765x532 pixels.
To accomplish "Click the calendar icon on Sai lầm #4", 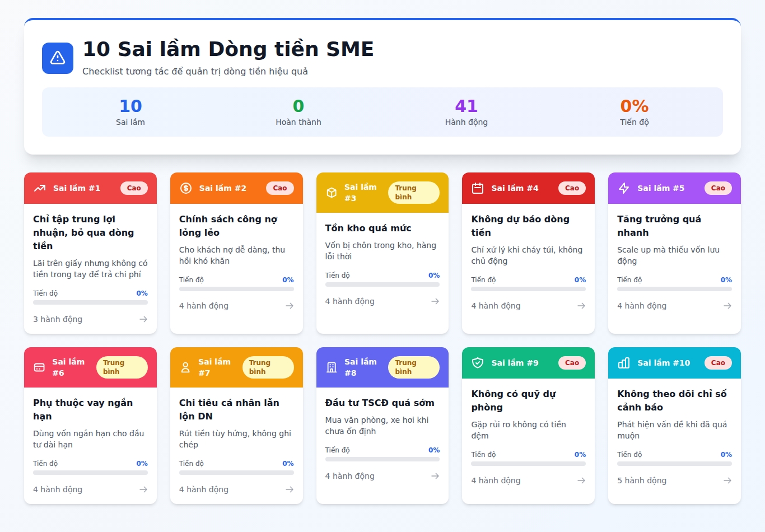I will point(478,188).
